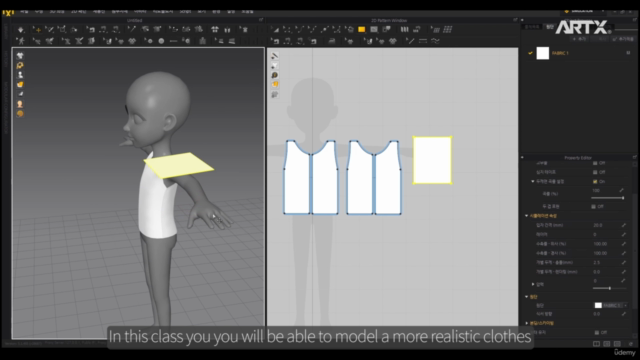Select the round Button tool in 3D toolbar
640x360 pixels.
pos(161,41)
